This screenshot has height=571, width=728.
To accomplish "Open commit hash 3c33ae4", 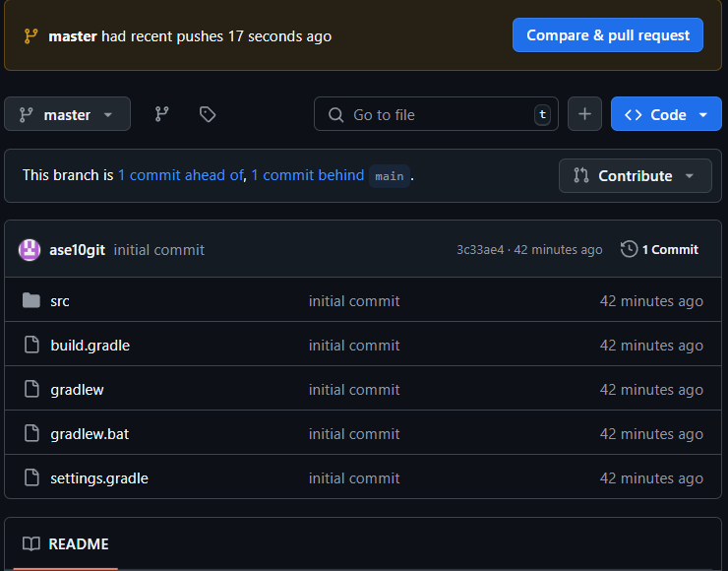I will point(480,250).
